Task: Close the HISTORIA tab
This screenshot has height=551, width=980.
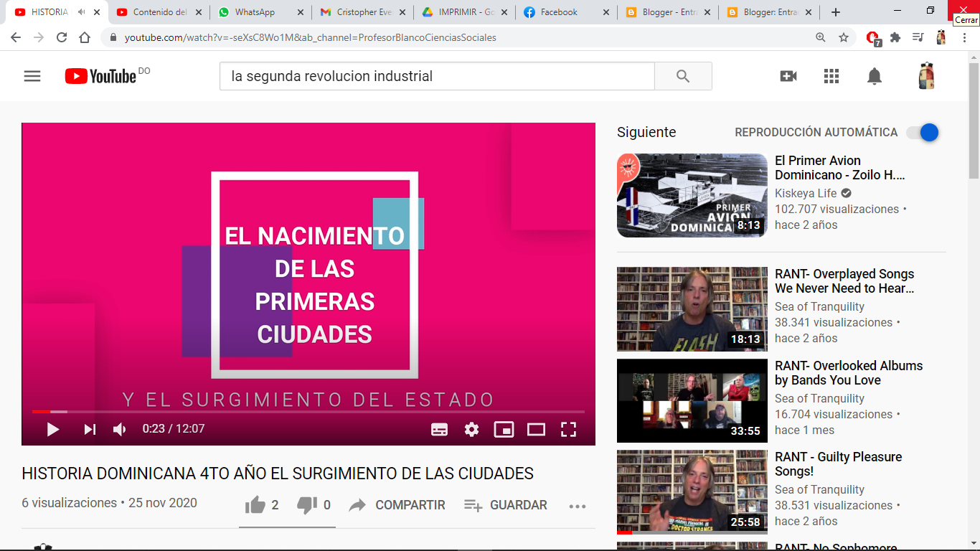Action: [x=97, y=12]
